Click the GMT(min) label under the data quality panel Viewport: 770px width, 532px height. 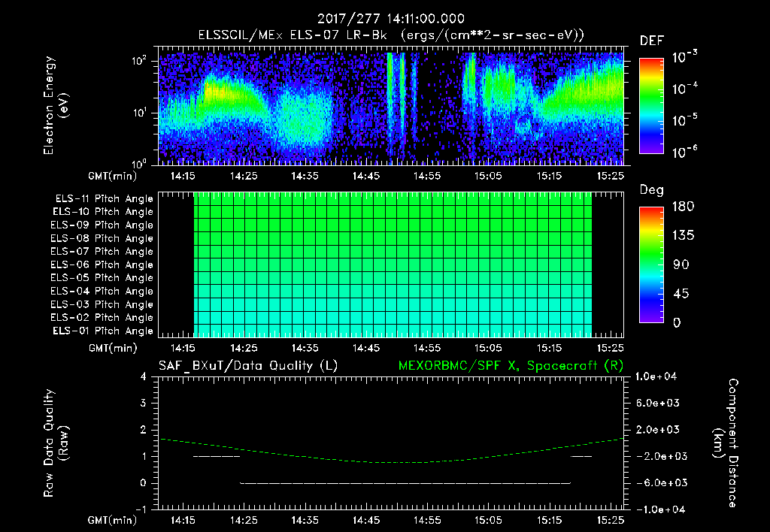coord(113,521)
